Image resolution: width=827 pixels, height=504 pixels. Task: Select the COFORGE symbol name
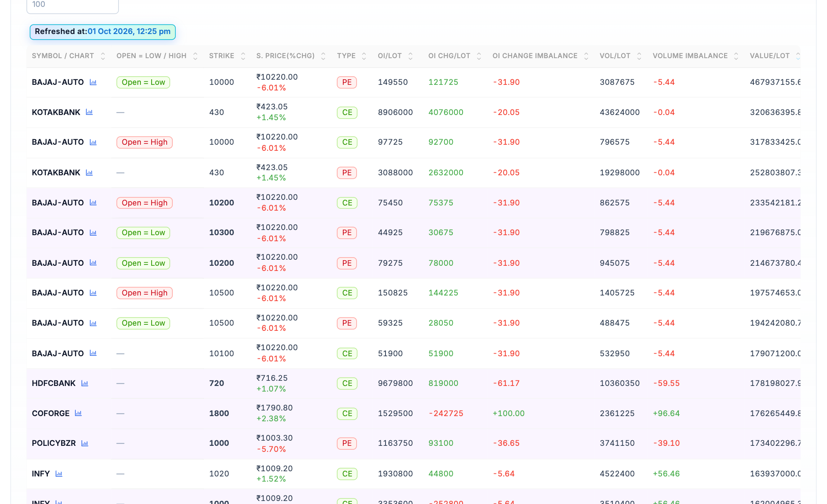tap(51, 414)
